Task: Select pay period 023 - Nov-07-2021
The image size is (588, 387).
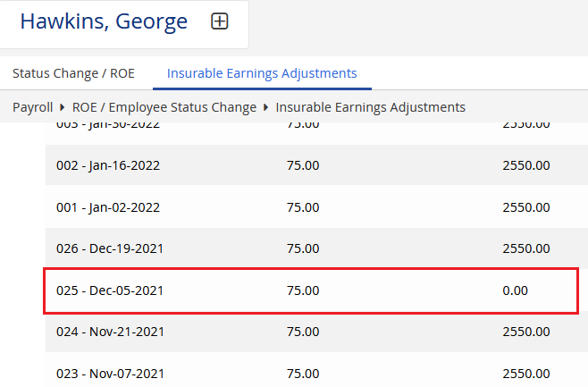Action: (x=109, y=374)
